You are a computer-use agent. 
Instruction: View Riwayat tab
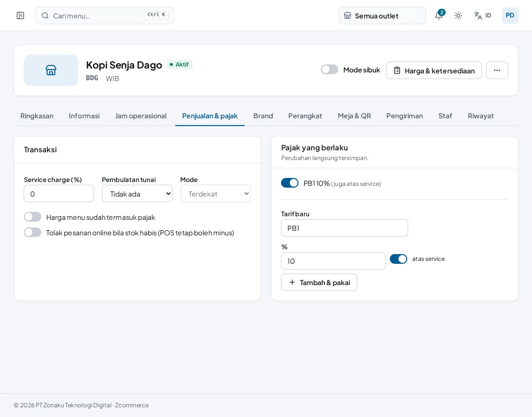(481, 116)
